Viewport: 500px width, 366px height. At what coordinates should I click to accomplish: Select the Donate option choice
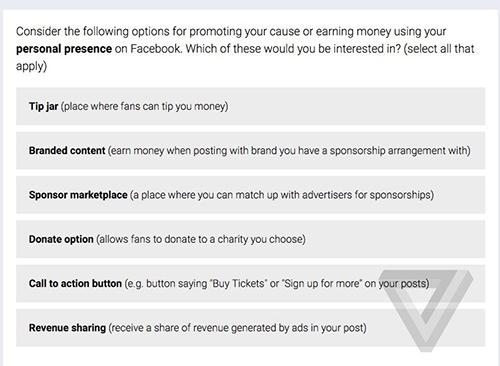tap(250, 239)
